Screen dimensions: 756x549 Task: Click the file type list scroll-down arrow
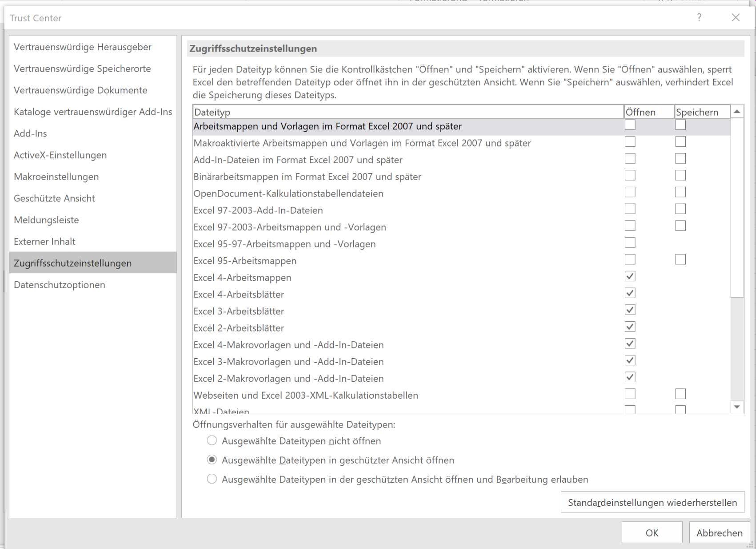(737, 407)
